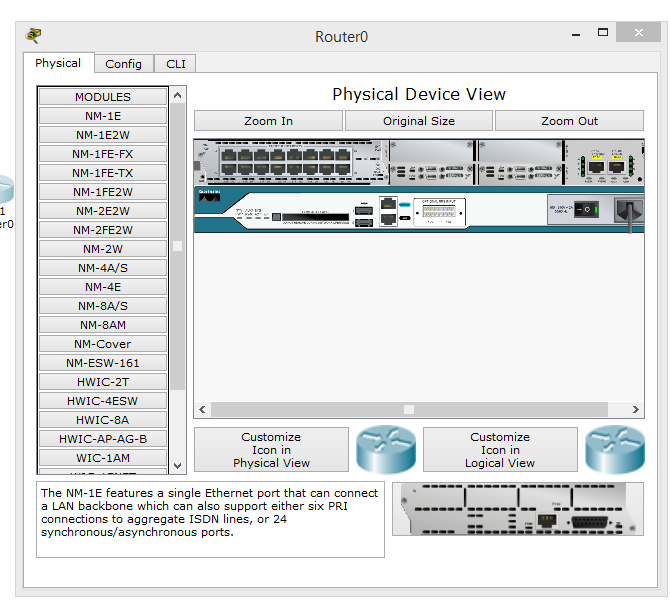Click the compact flash slot on router
Screen dimensions: 670x605
[x=315, y=217]
